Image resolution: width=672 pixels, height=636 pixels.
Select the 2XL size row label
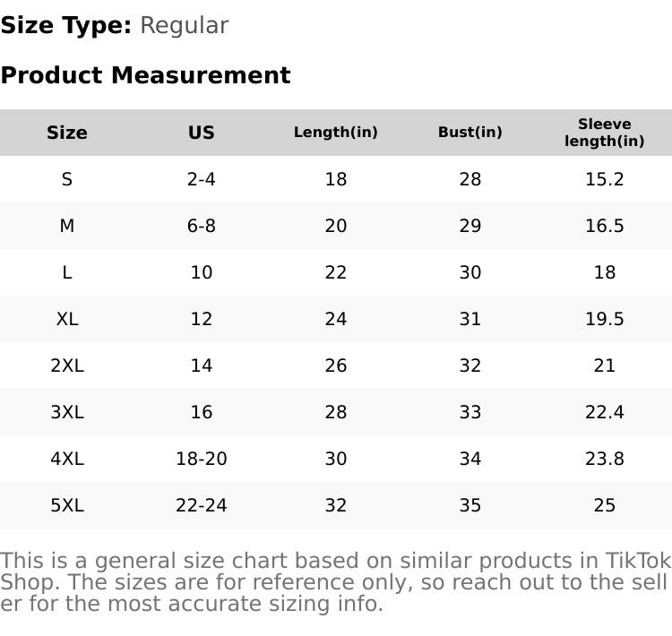click(x=67, y=365)
